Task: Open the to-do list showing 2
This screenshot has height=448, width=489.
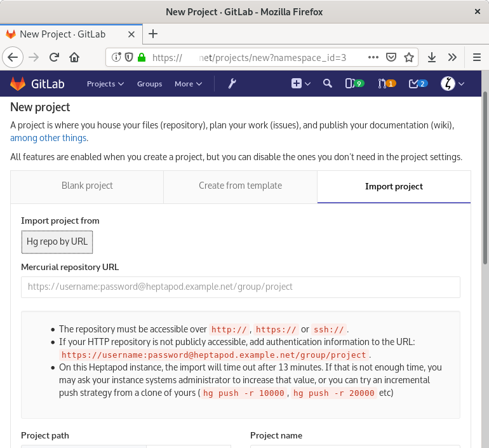Action: 419,84
